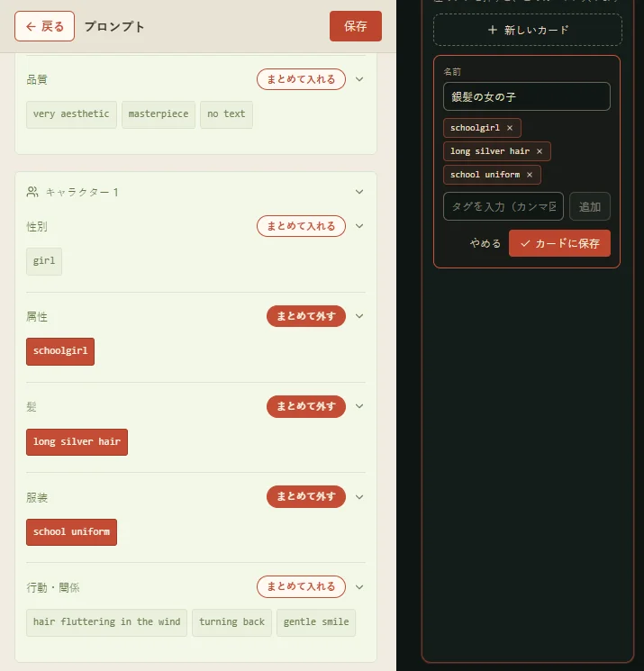Click the タグを入力 tag input field
The image size is (644, 671).
click(503, 206)
